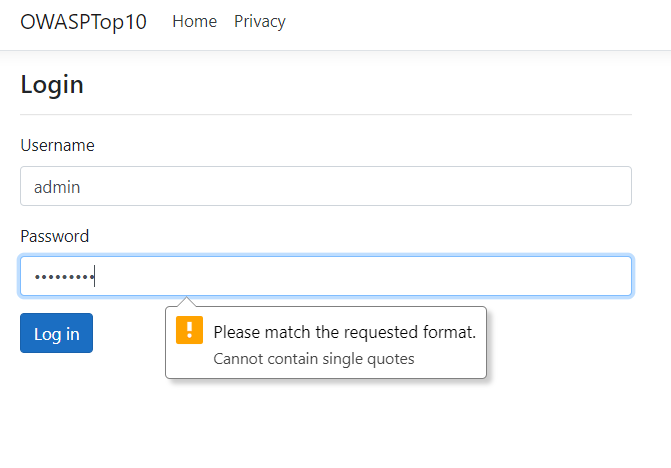
Task: Focus the Username input field
Action: click(326, 186)
